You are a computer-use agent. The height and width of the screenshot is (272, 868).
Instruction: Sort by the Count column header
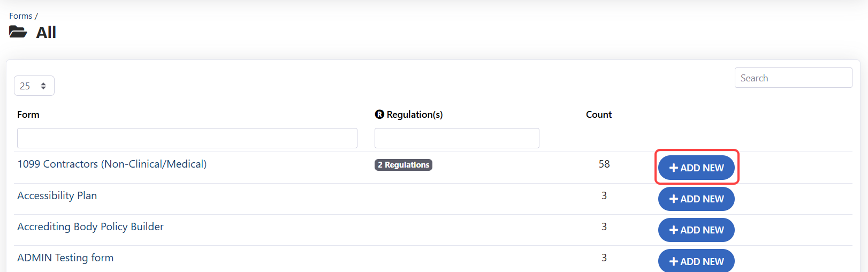(x=598, y=115)
